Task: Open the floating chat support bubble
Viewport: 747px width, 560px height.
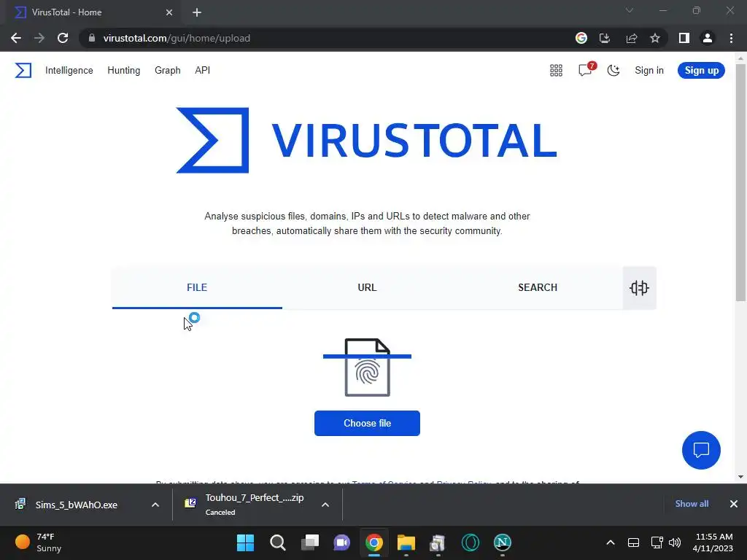Action: click(x=701, y=450)
